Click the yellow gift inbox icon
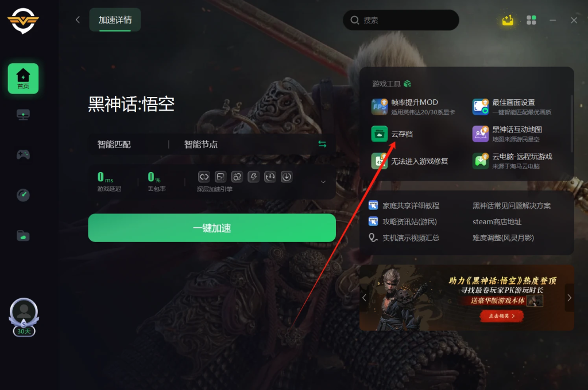The image size is (588, 390). 508,20
